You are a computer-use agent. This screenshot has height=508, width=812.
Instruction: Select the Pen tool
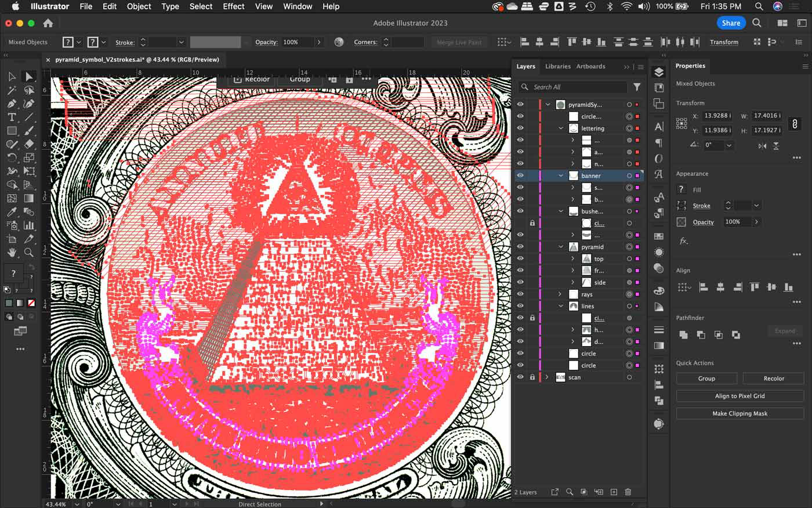[12, 104]
